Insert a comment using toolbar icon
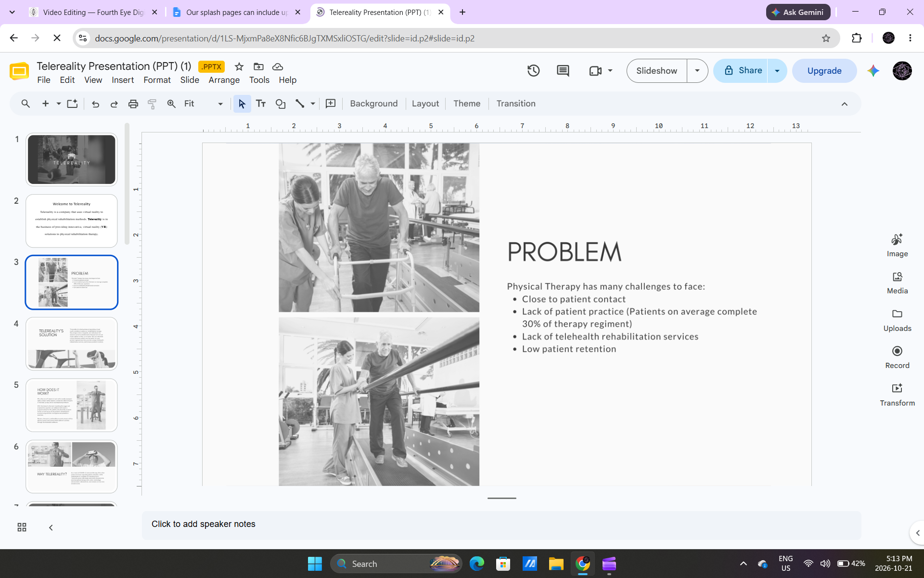Screen dimensions: 924x578 coord(331,104)
